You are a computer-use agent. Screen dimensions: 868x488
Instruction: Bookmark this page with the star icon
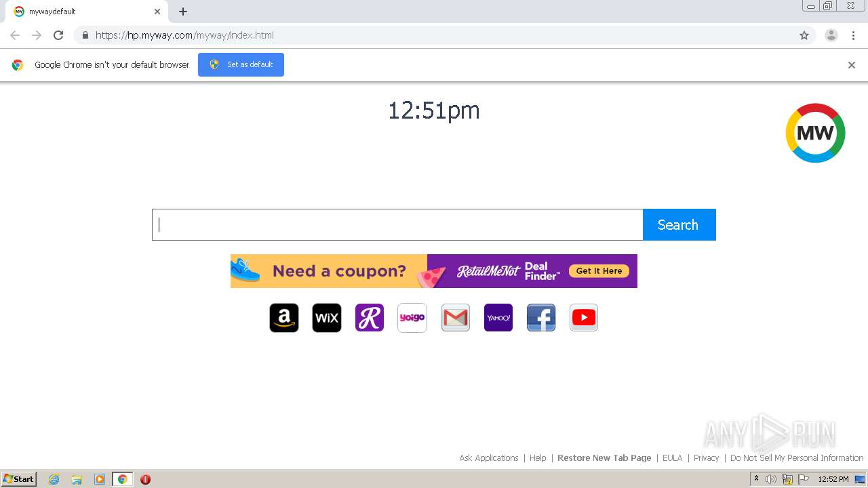point(804,35)
